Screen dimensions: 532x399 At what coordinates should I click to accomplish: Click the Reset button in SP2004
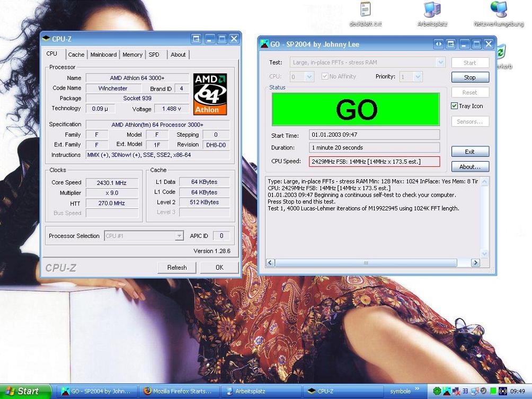pos(470,92)
